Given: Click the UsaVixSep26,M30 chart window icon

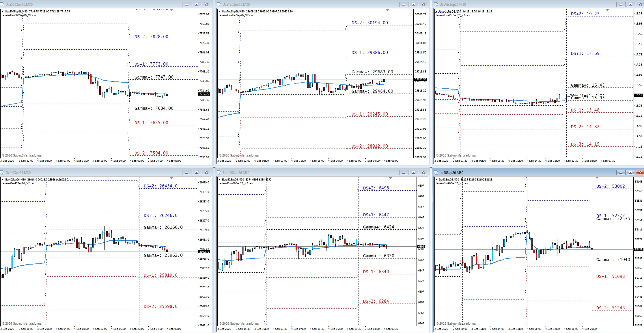Looking at the screenshot, I should tap(436, 4).
